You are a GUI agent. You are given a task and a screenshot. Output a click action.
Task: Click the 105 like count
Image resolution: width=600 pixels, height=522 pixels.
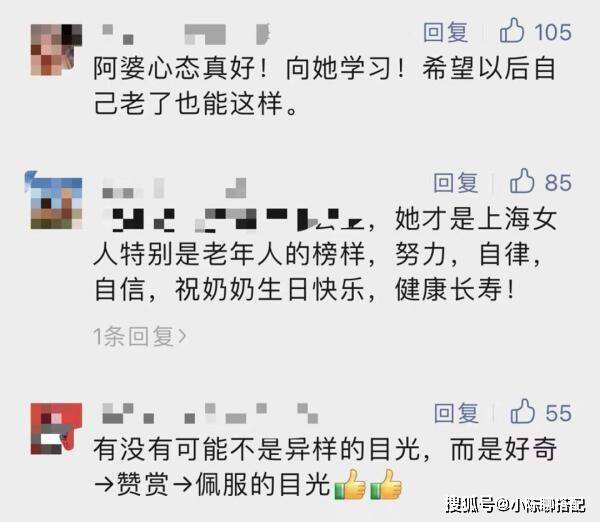[x=553, y=32]
